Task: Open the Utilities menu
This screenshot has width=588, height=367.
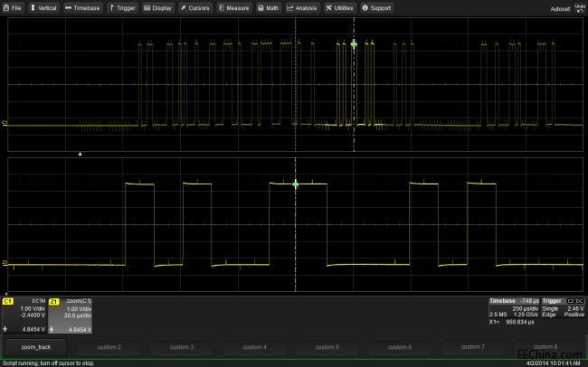Action: pos(340,8)
